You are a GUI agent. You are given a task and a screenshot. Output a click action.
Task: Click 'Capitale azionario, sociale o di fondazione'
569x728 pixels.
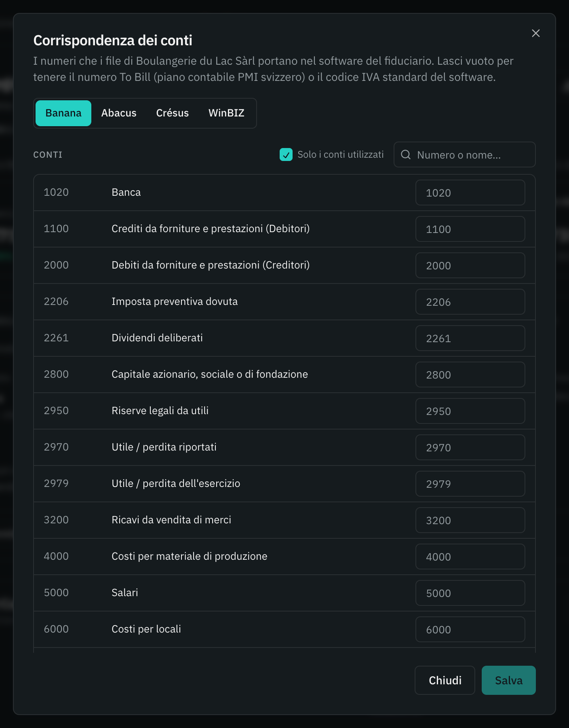[x=210, y=374]
